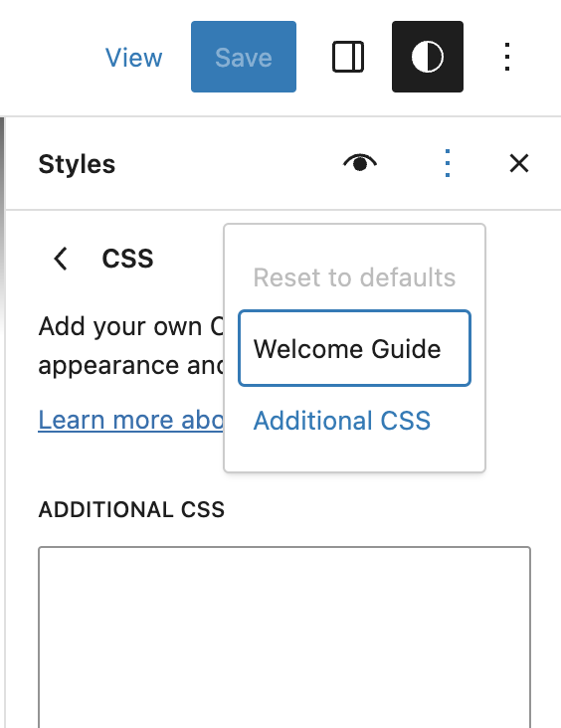Toggle the blue Styles actions kebab menu

click(x=448, y=163)
